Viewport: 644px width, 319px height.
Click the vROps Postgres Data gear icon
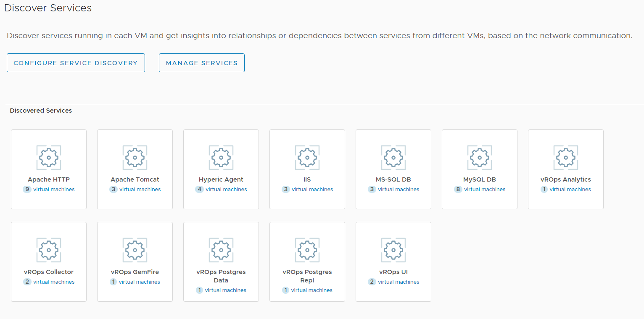(x=221, y=250)
